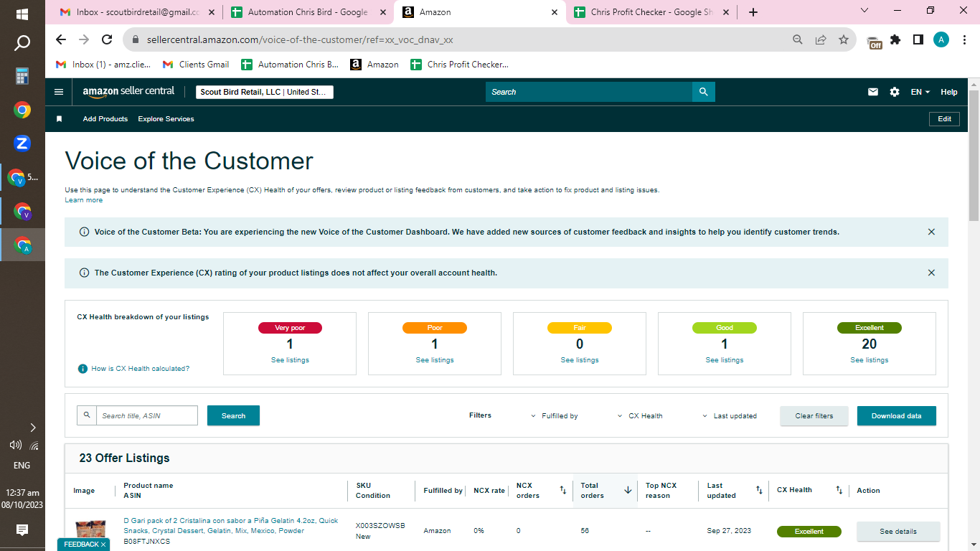
Task: Open the settings gear icon in Seller Central
Action: [895, 92]
